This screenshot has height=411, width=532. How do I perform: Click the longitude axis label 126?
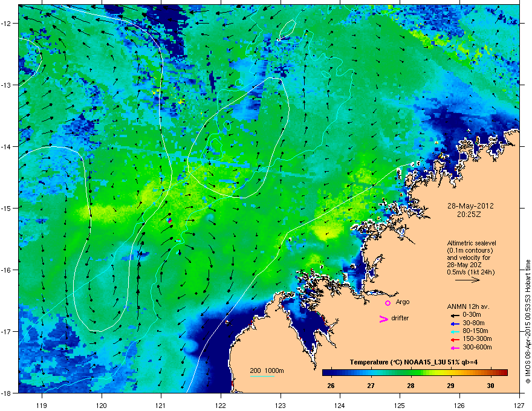(459, 405)
